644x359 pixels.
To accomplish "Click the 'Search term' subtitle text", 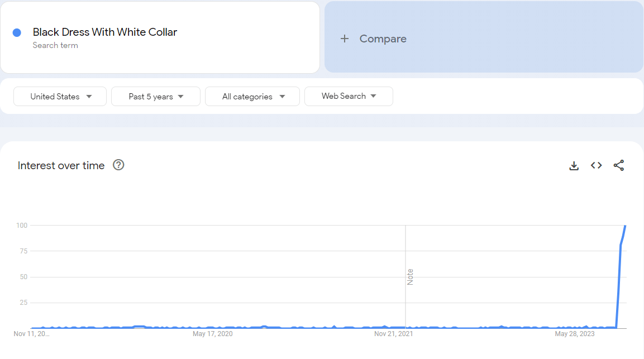I will pos(55,46).
